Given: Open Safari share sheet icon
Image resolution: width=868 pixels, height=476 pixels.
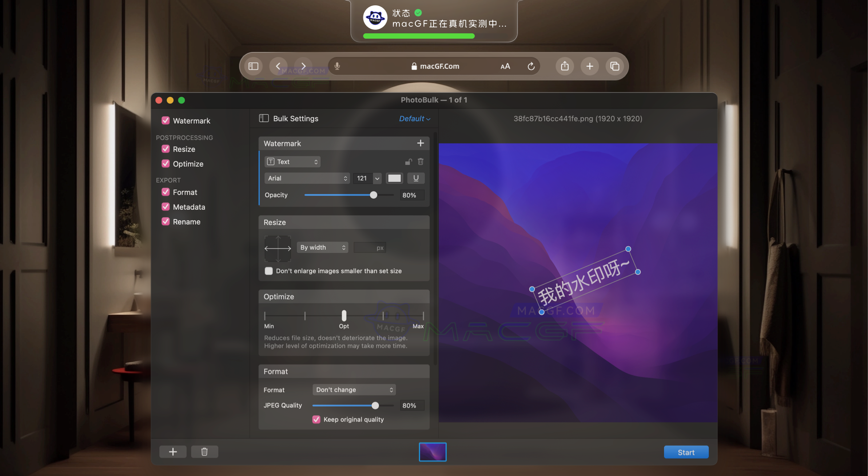Looking at the screenshot, I should [x=565, y=66].
